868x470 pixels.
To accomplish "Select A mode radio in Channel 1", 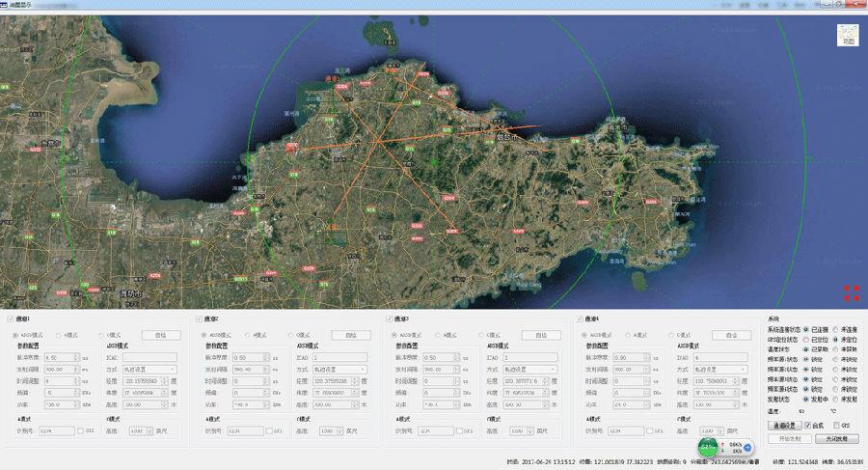I will click(x=59, y=335).
